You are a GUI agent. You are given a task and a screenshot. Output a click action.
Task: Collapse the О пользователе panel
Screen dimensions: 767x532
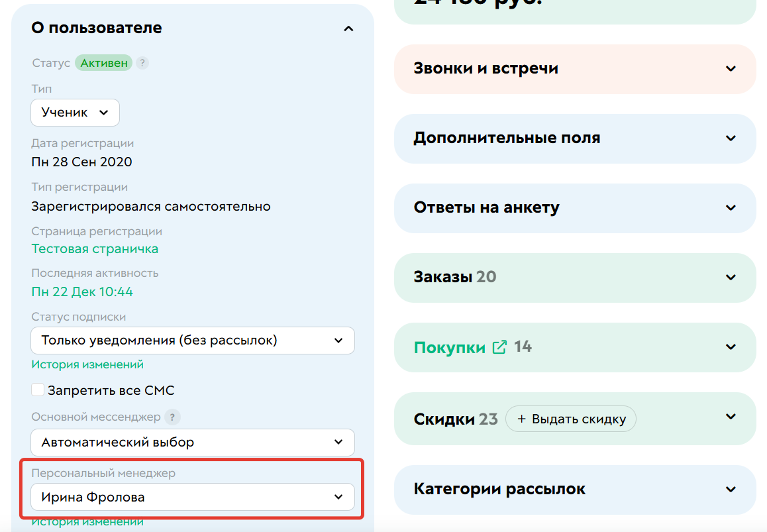pyautogui.click(x=348, y=28)
